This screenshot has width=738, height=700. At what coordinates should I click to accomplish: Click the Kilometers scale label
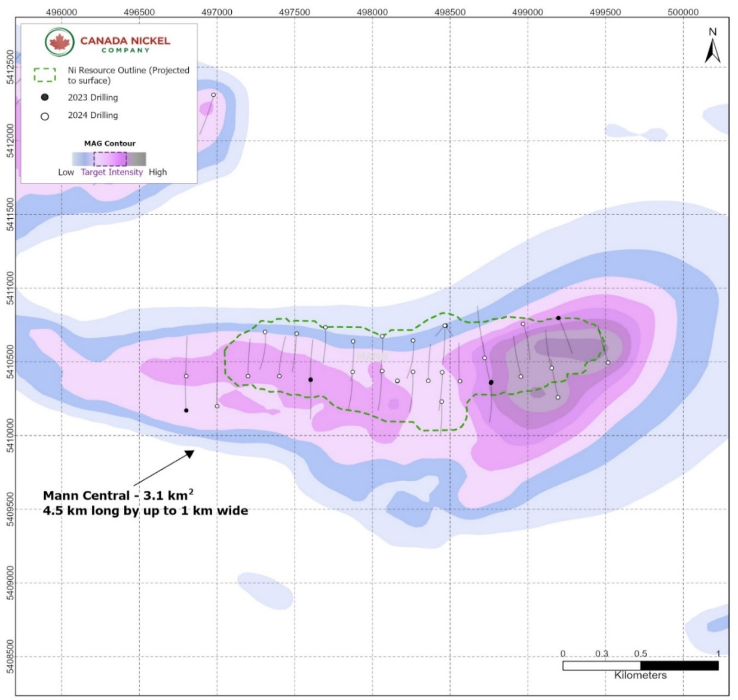(641, 675)
